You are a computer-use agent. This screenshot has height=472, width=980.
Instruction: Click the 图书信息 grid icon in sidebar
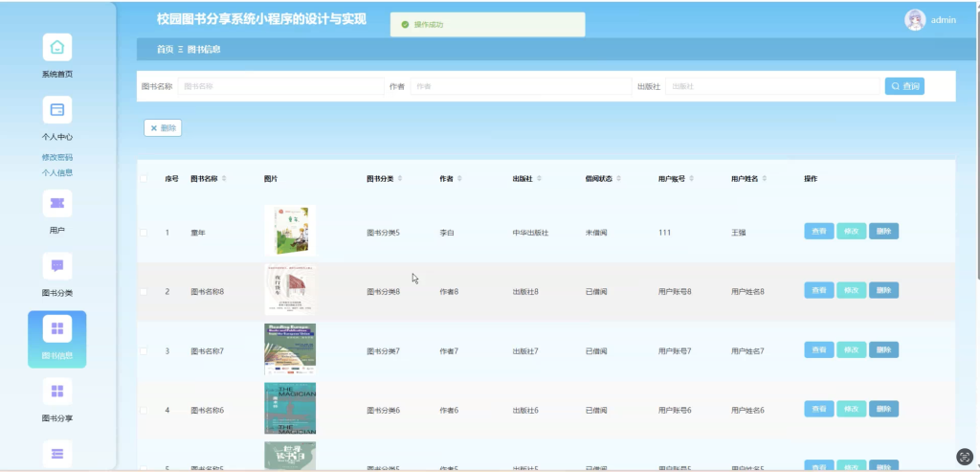[56, 328]
